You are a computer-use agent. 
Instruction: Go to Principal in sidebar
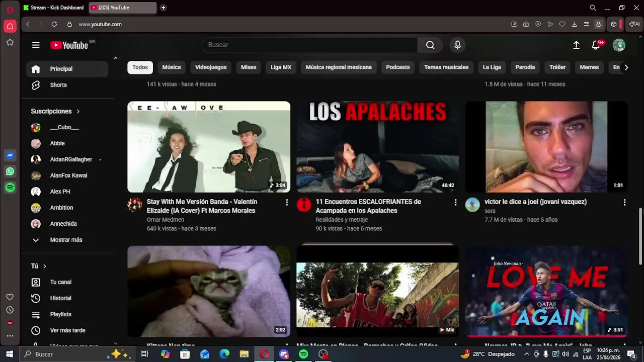67,69
